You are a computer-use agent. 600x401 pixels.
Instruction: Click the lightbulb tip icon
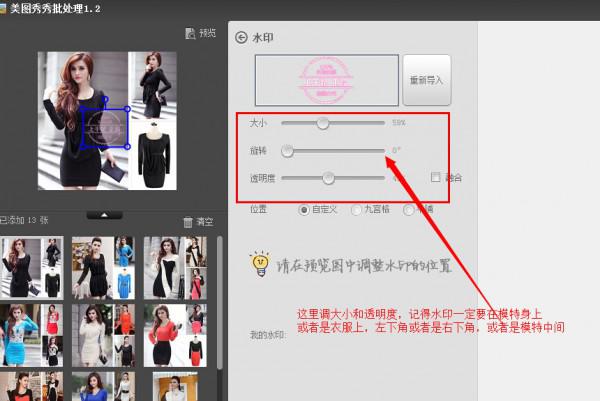tap(261, 264)
